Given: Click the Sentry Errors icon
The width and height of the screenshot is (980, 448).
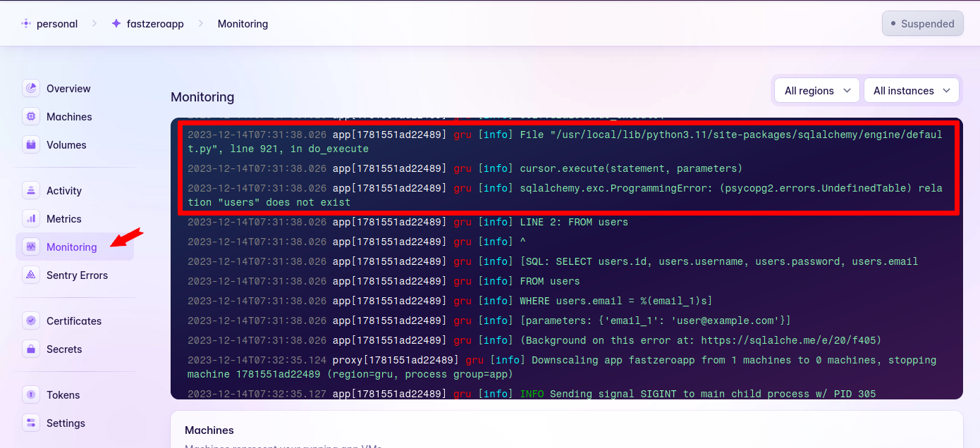Looking at the screenshot, I should coord(31,275).
